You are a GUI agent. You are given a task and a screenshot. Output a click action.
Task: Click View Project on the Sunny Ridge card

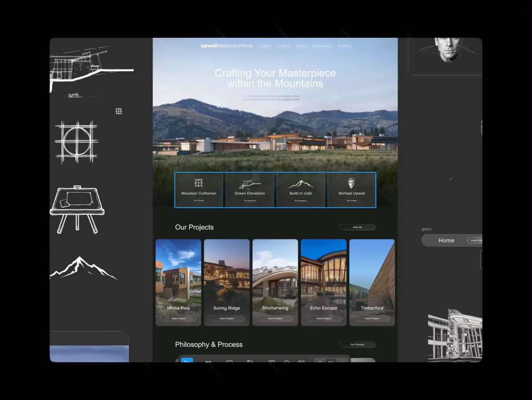coord(227,319)
